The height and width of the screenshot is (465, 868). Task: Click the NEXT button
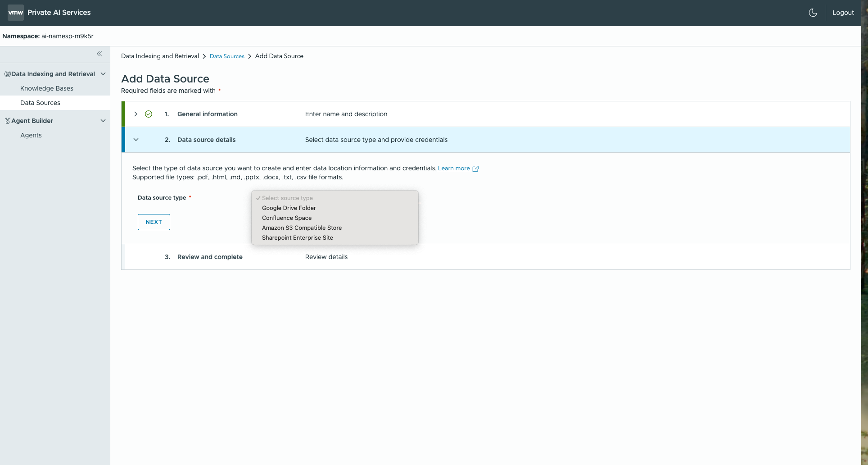pyautogui.click(x=154, y=222)
